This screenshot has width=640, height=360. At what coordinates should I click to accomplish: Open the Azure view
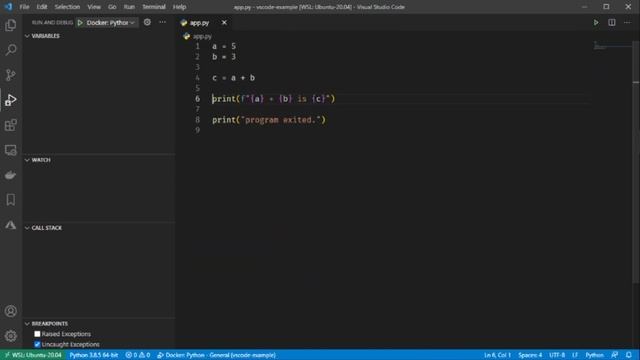click(11, 225)
